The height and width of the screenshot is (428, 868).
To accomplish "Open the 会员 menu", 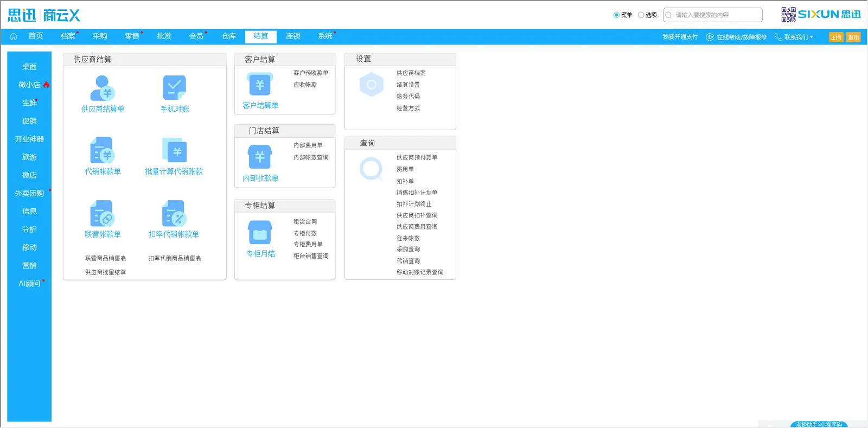I will [x=196, y=36].
